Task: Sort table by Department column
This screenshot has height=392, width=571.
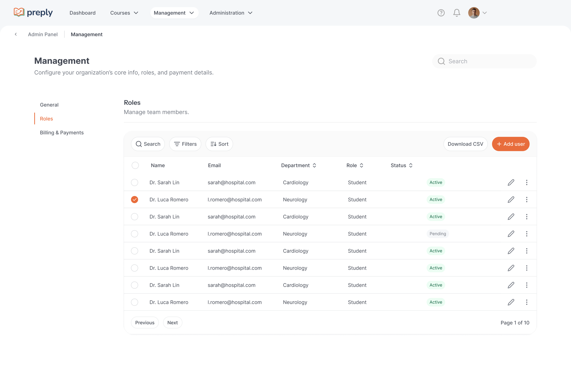Action: click(299, 165)
